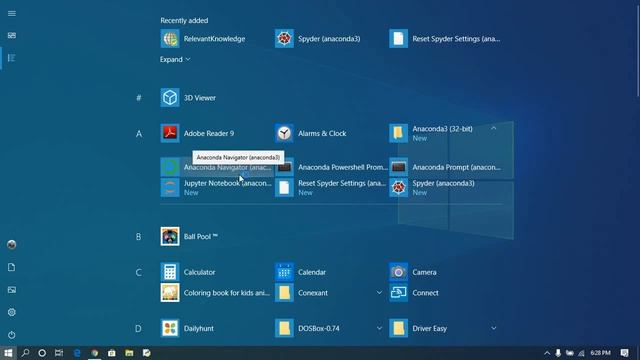Open the user account picture in sidebar
Image resolution: width=640 pixels, height=360 pixels.
click(12, 244)
